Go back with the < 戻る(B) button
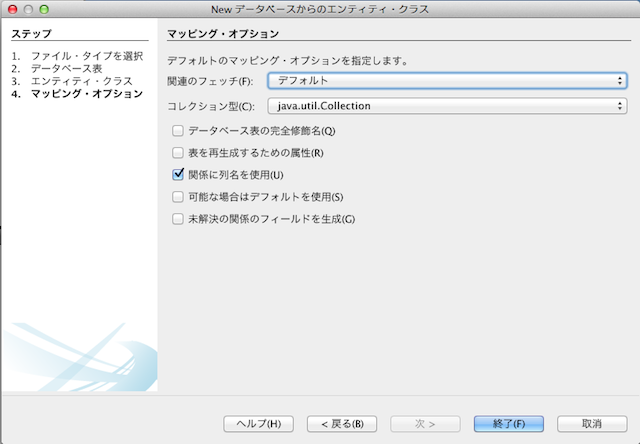The width and height of the screenshot is (640, 444). 342,423
